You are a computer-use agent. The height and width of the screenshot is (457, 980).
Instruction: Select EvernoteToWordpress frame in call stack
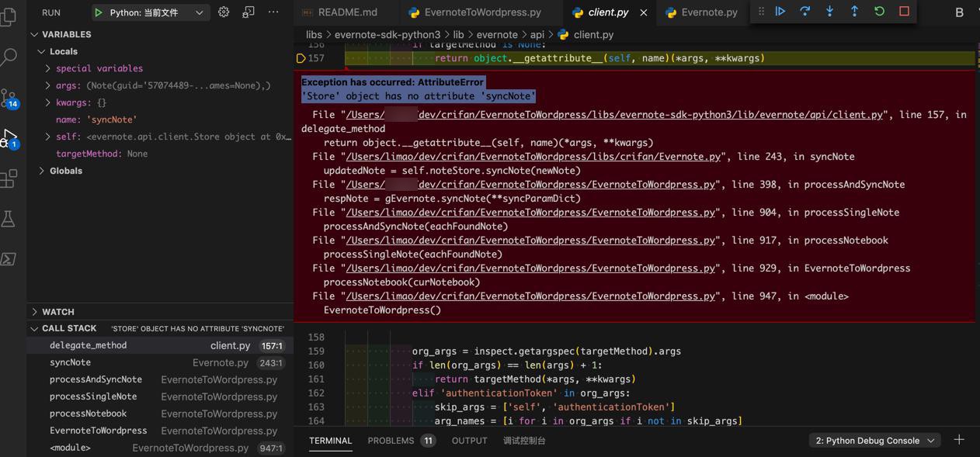point(160,431)
